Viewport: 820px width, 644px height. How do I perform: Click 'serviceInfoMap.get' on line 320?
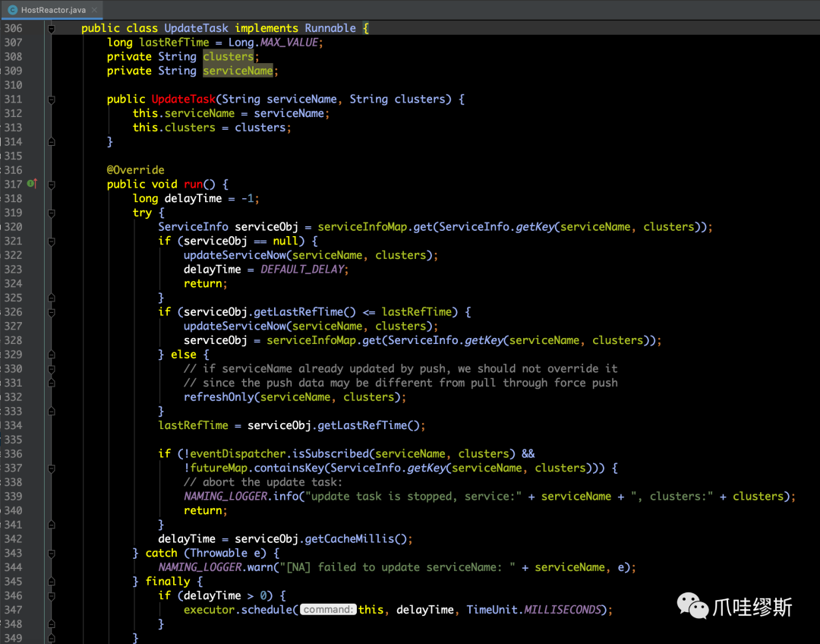tap(375, 226)
